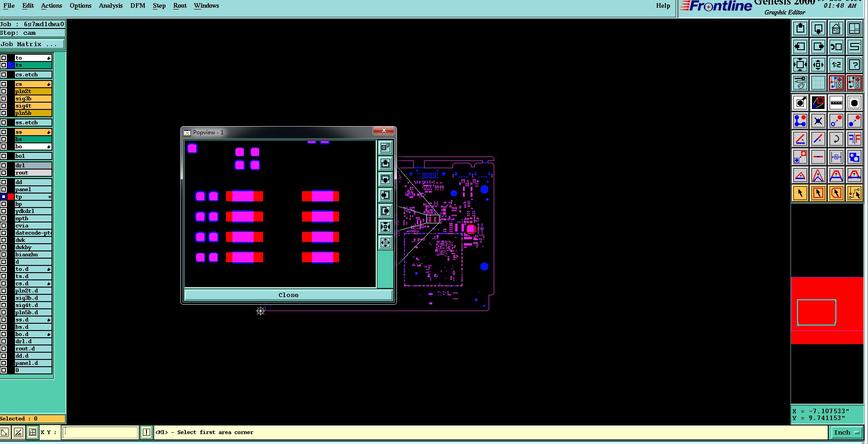Image resolution: width=868 pixels, height=444 pixels.
Task: Click the rotate arrow icon
Action: point(836,139)
